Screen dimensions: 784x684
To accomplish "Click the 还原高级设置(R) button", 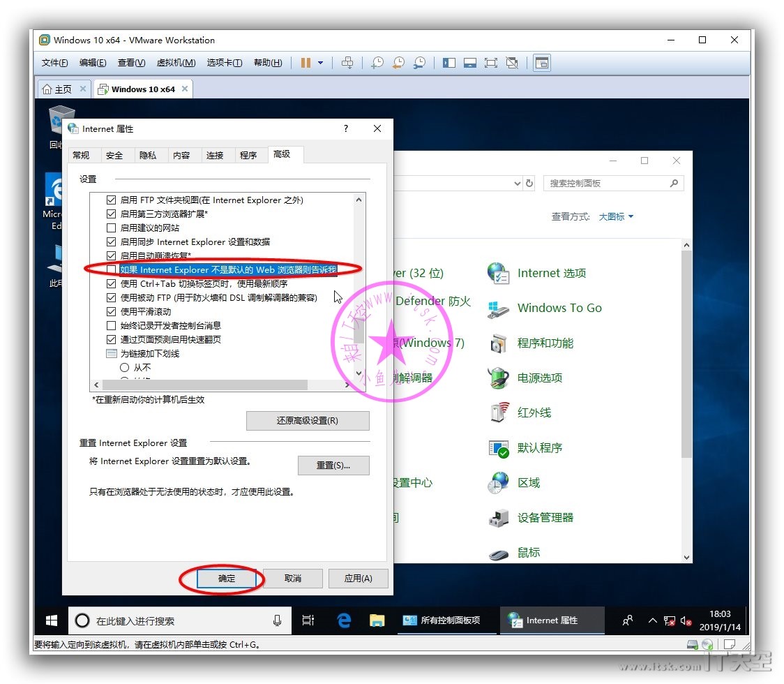I will pos(308,421).
